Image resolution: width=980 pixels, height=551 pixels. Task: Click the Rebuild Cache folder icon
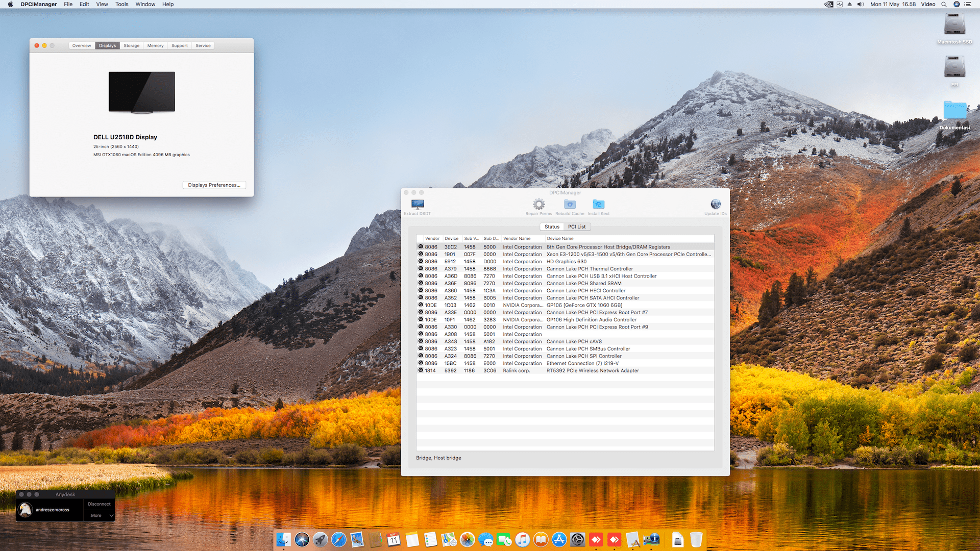570,205
